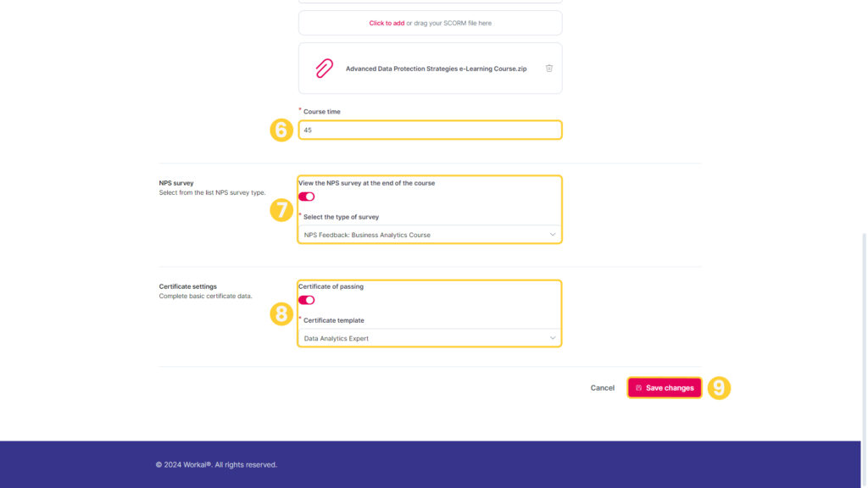The height and width of the screenshot is (488, 868).
Task: Click the chevron arrow of Certificate template
Action: (552, 338)
